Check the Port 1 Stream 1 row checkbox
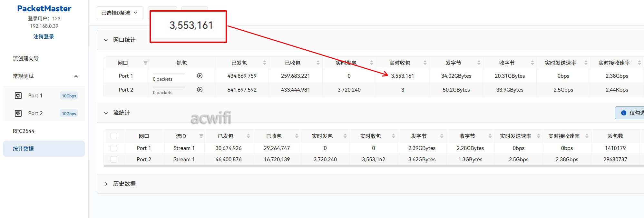 click(114, 148)
